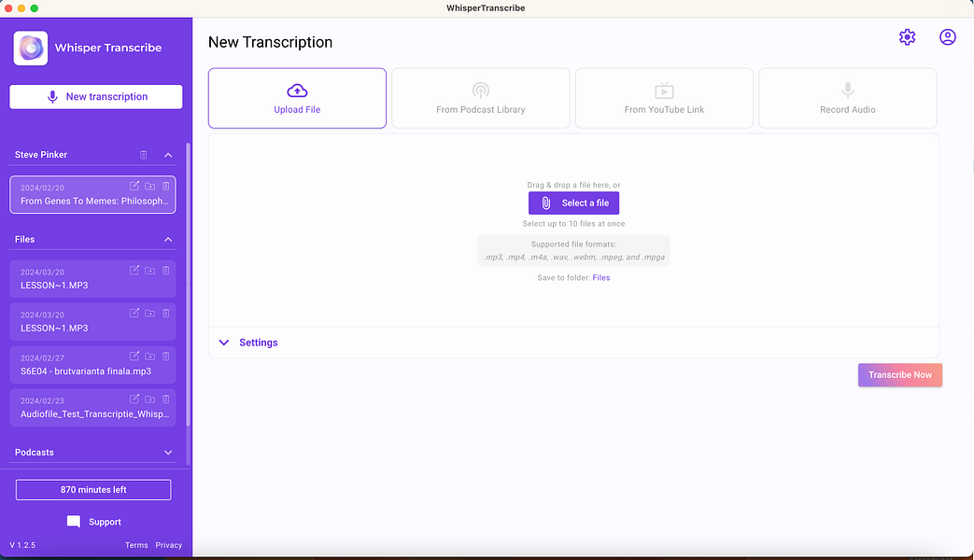Click trash icon beside Steve Pinker header

145,154
